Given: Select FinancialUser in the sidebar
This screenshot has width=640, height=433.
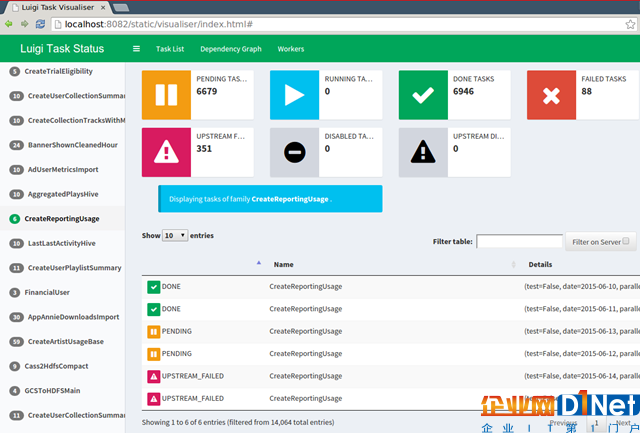Looking at the screenshot, I should [47, 293].
